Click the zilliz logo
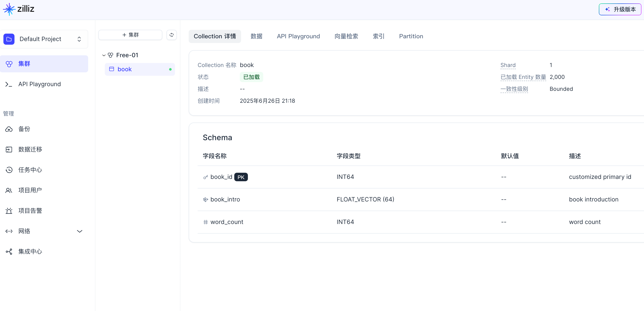Screen dimensions: 644x311 coord(19,9)
